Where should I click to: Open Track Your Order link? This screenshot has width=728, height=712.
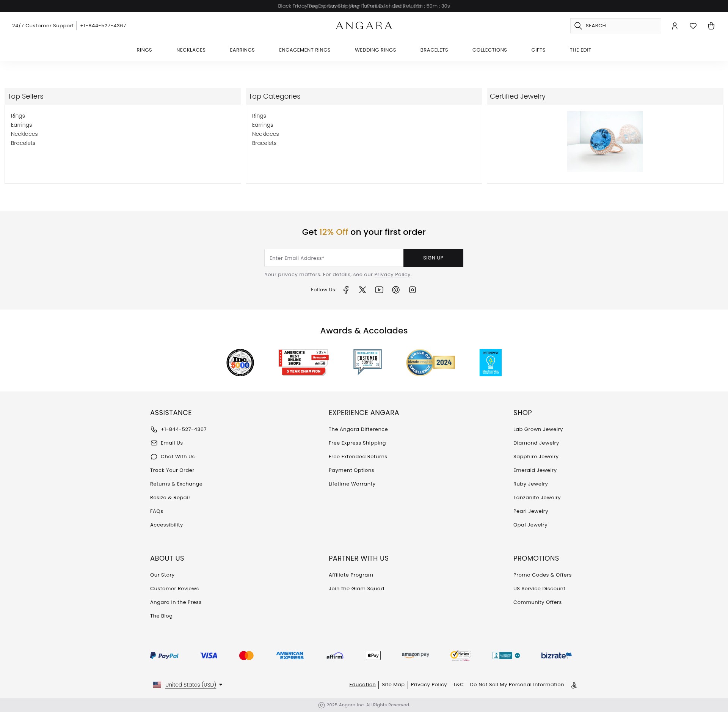172,470
